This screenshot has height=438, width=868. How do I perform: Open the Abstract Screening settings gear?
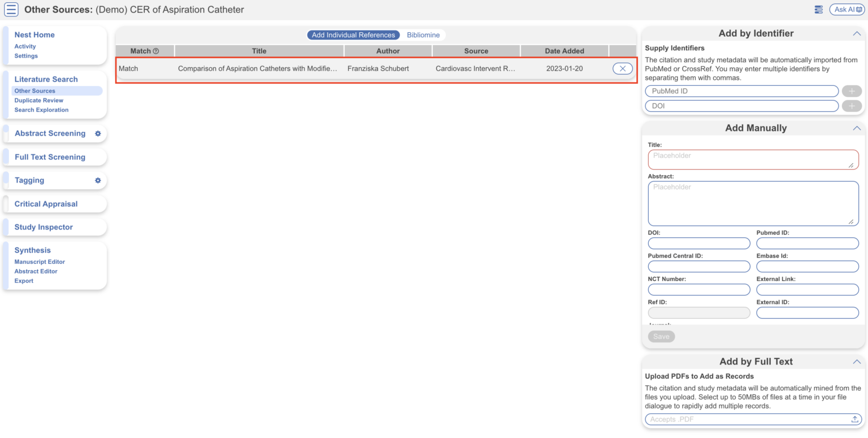click(x=97, y=133)
